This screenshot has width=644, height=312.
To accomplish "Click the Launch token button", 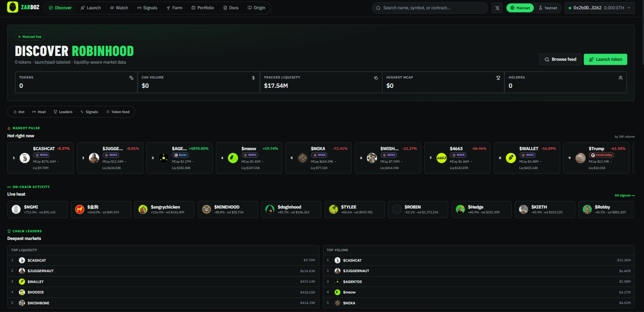I will coord(605,59).
